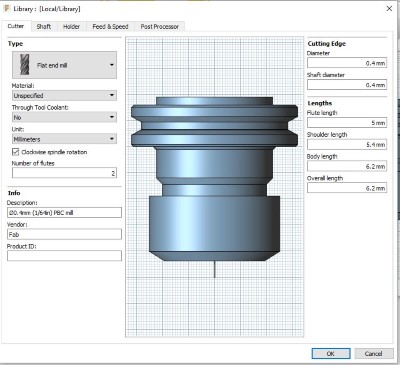Image resolution: width=400 pixels, height=365 pixels.
Task: Click the flat end mill tool icon
Action: [x=25, y=65]
